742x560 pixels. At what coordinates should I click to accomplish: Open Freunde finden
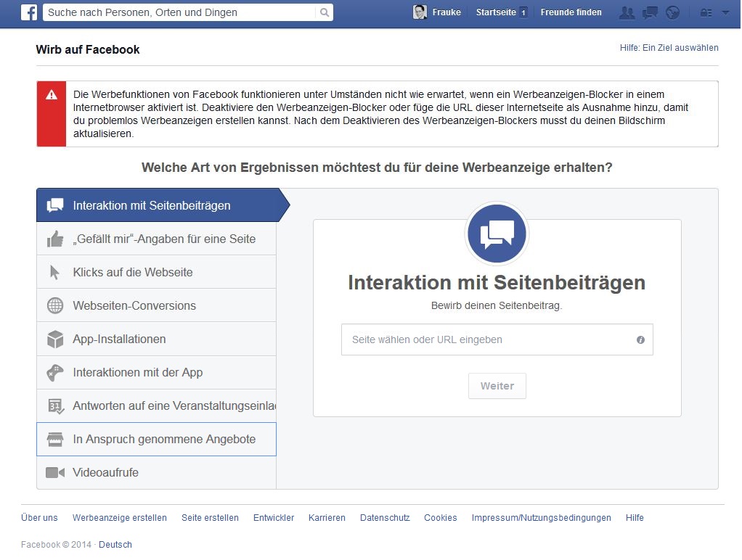point(571,12)
